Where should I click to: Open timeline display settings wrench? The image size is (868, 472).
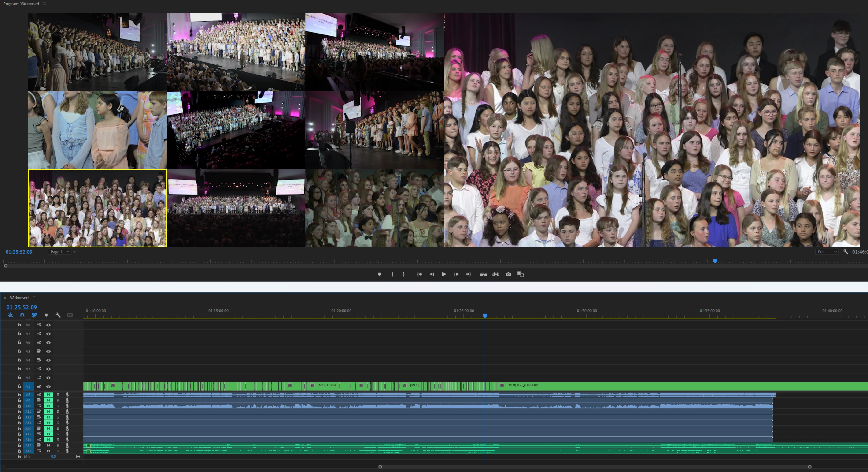tap(58, 315)
